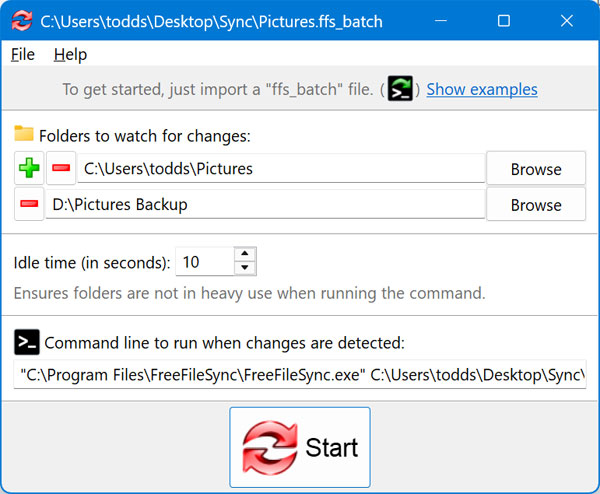This screenshot has height=494, width=600.
Task: Click the 'Folders to watch for changes:' label
Action: 145,136
